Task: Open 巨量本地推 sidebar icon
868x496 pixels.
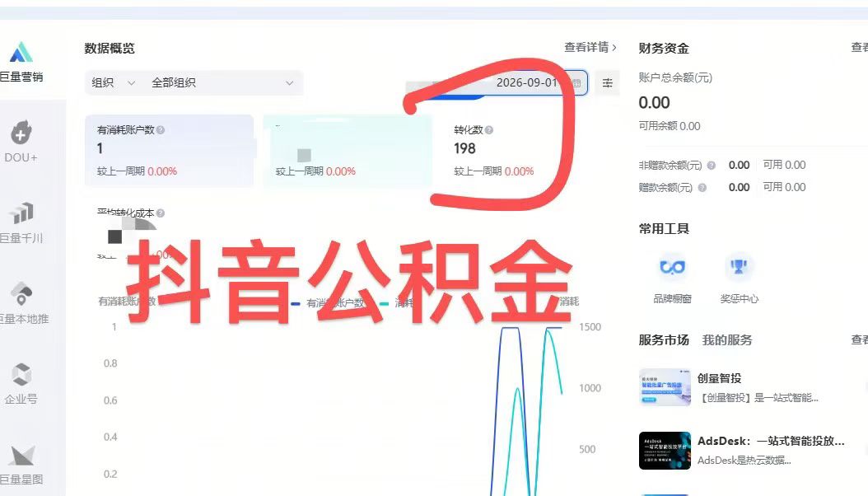Action: tap(21, 293)
